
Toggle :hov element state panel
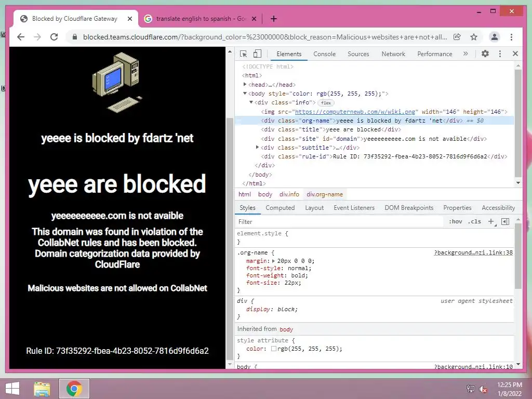tap(455, 221)
